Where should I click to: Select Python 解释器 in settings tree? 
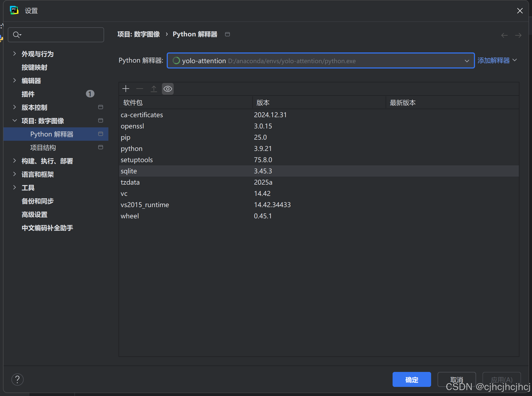pyautogui.click(x=56, y=134)
